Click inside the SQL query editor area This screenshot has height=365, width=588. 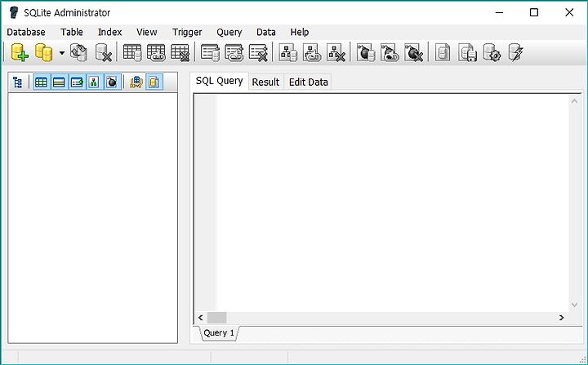coord(392,203)
